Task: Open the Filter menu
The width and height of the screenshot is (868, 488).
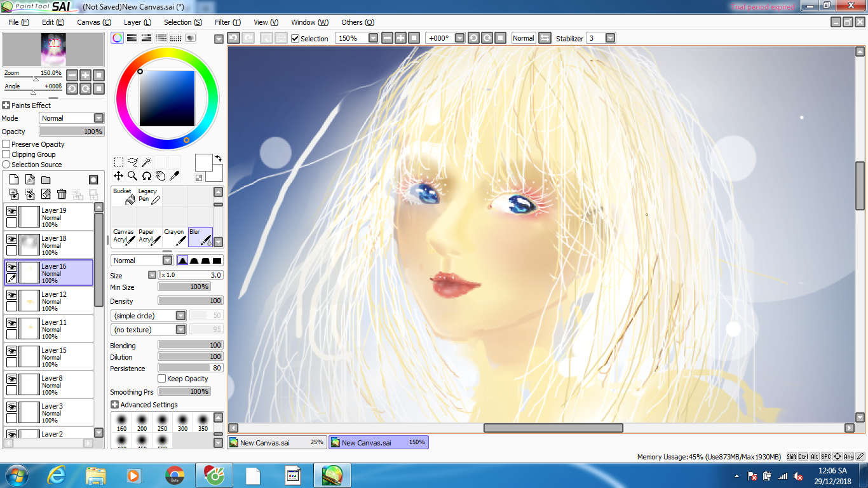Action: 227,22
